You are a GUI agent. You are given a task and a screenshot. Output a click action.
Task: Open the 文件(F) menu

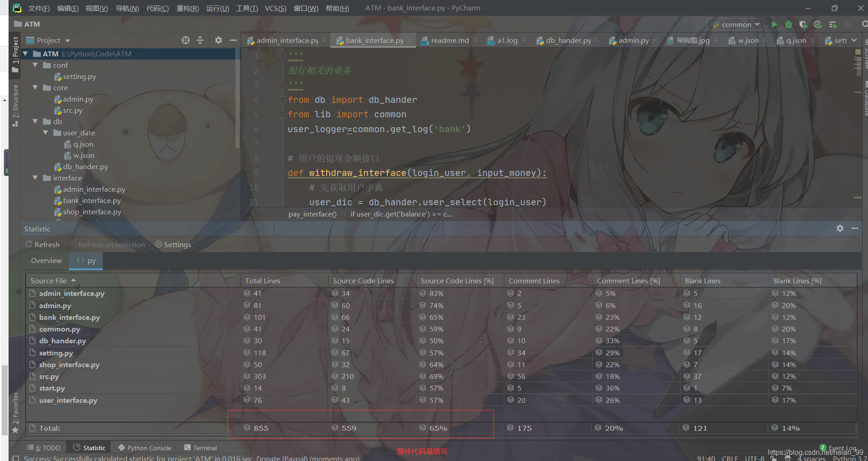[39, 8]
